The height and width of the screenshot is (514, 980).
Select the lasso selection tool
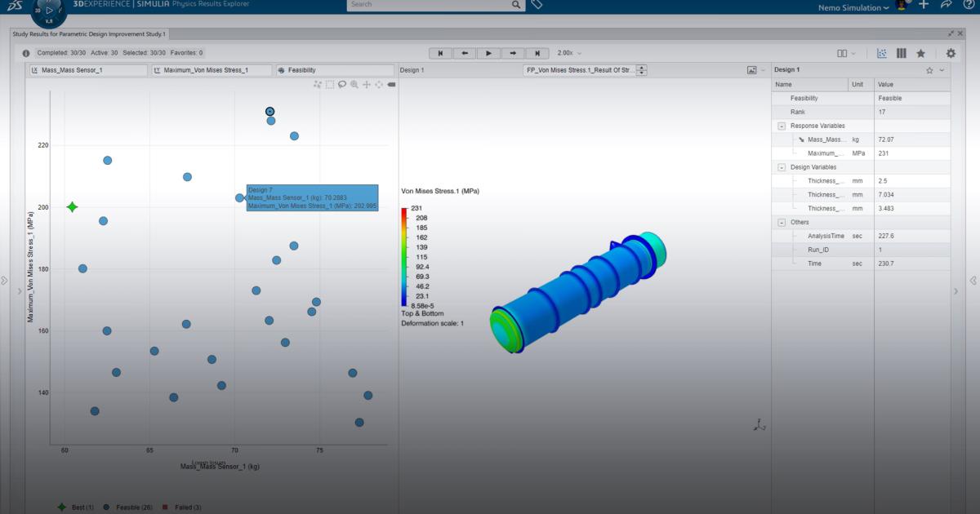[x=342, y=84]
